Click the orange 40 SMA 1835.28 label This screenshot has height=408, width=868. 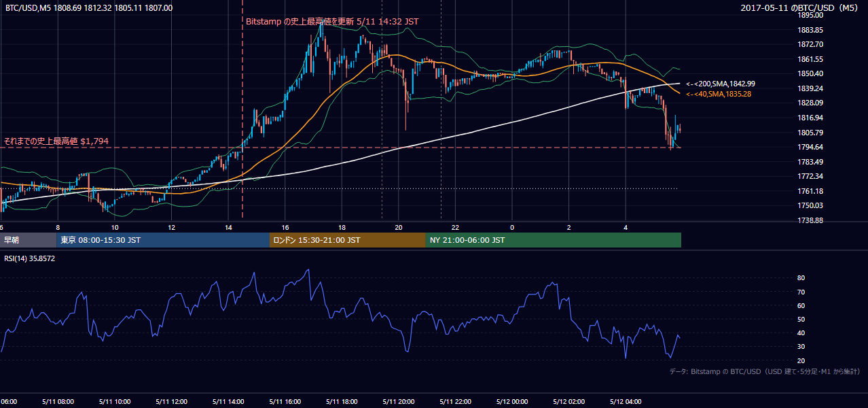click(719, 94)
